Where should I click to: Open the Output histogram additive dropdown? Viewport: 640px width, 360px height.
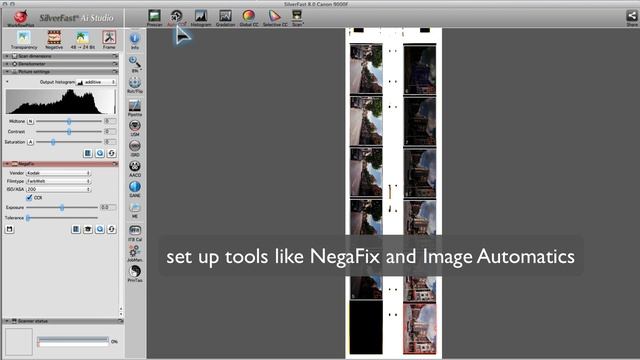pyautogui.click(x=96, y=82)
